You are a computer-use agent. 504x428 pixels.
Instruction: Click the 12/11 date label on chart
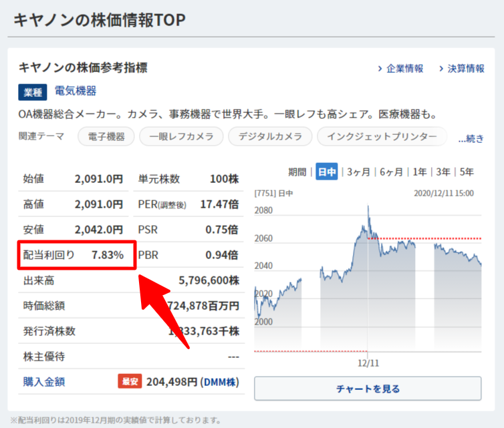coord(368,363)
